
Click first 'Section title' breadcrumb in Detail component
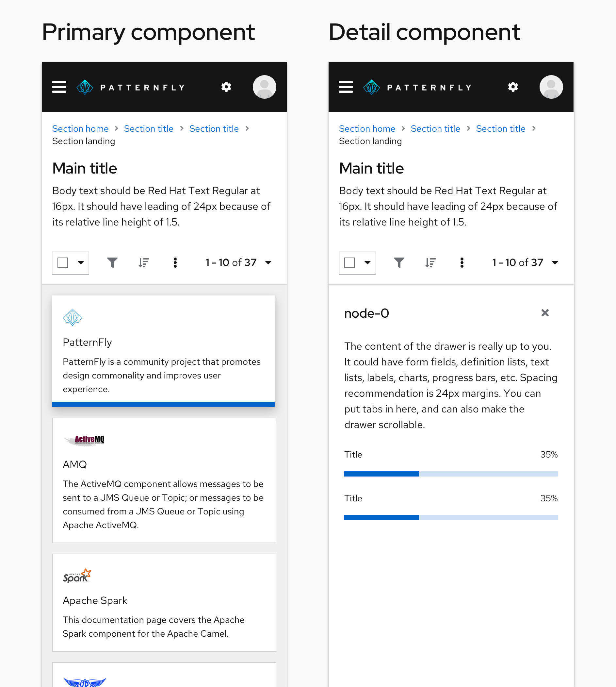(x=435, y=129)
